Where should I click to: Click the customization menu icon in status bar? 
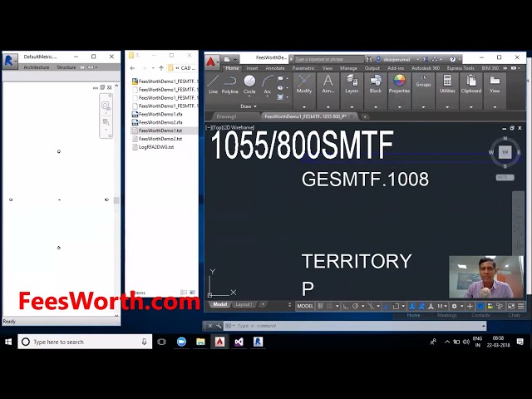tap(521, 306)
